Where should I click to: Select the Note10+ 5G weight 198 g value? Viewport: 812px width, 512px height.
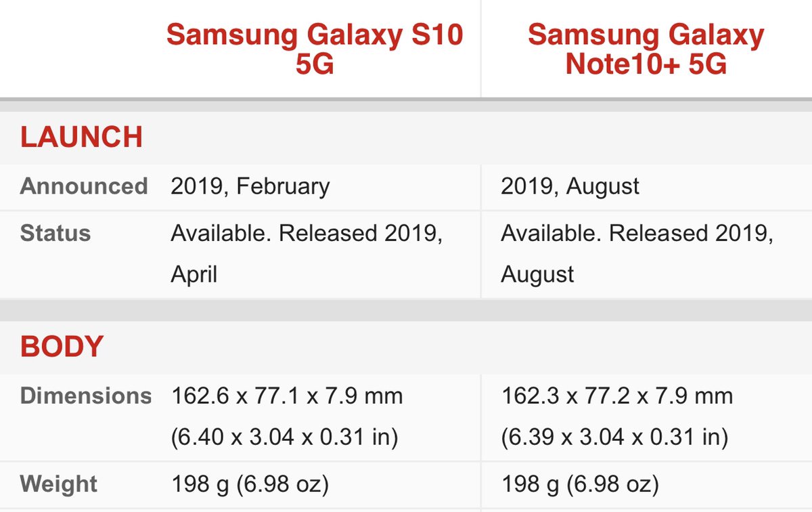tap(580, 484)
